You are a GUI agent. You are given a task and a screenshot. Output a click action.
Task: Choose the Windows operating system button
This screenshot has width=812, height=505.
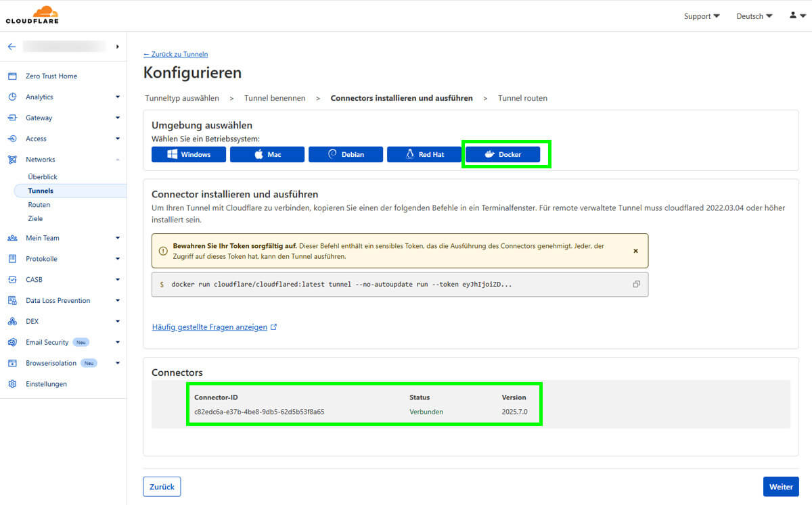[189, 154]
